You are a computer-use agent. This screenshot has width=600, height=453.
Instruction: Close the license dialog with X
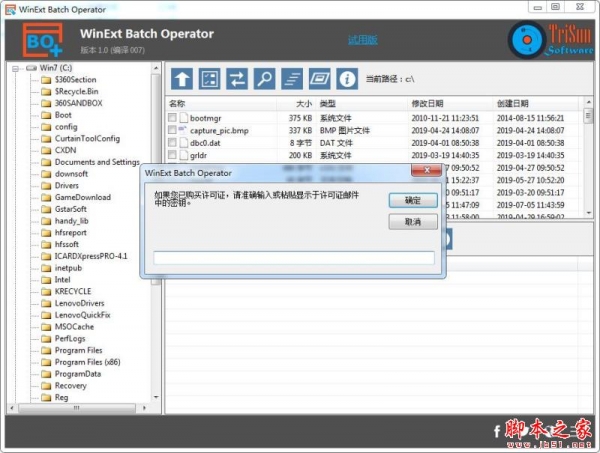click(x=427, y=170)
